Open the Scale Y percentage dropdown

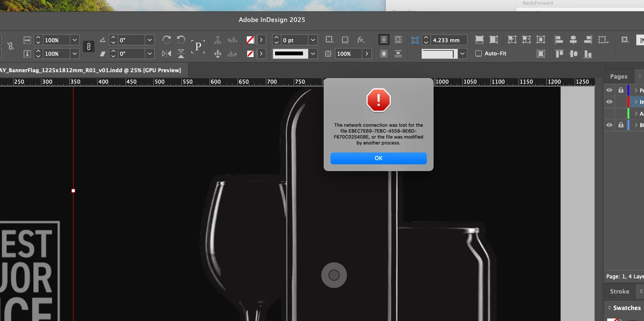click(75, 54)
